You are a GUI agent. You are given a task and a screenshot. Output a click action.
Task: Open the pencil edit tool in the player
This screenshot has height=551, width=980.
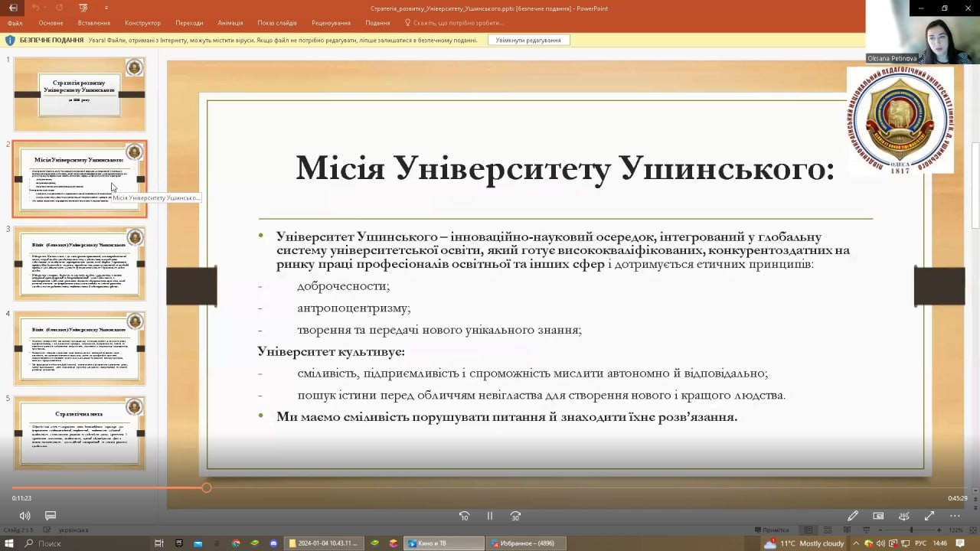853,516
